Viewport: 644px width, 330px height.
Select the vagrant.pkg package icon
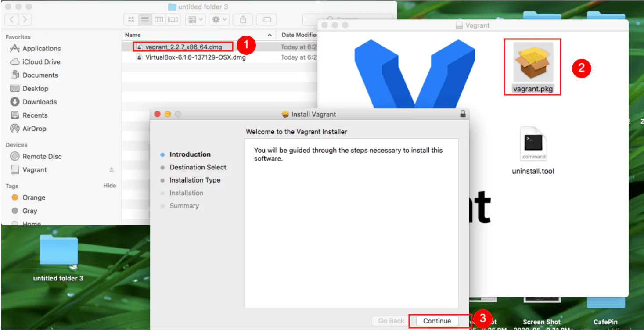point(533,62)
